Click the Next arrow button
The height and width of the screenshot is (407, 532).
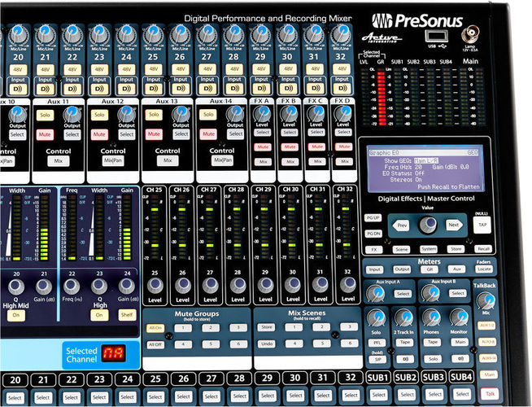454,225
